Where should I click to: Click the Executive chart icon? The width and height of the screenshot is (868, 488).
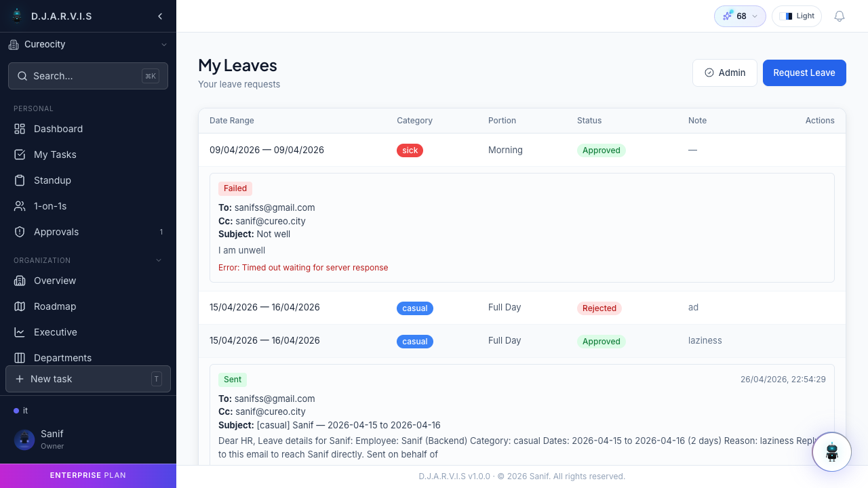click(x=20, y=332)
